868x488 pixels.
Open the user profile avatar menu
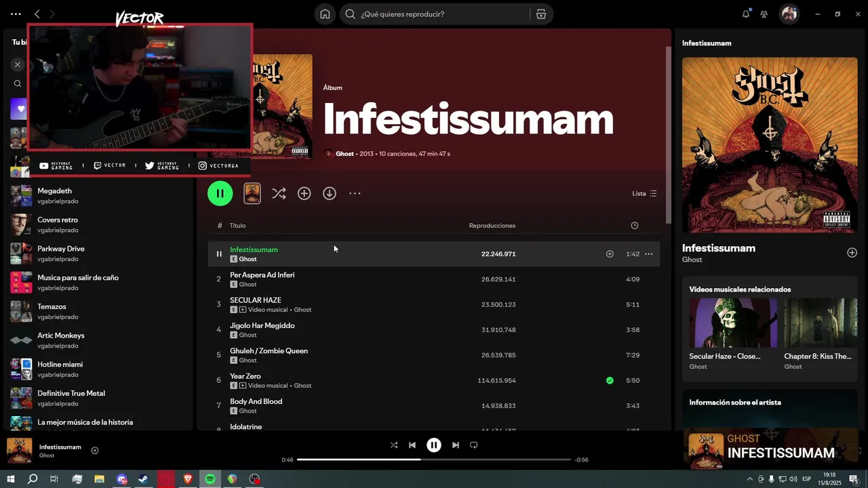click(789, 14)
